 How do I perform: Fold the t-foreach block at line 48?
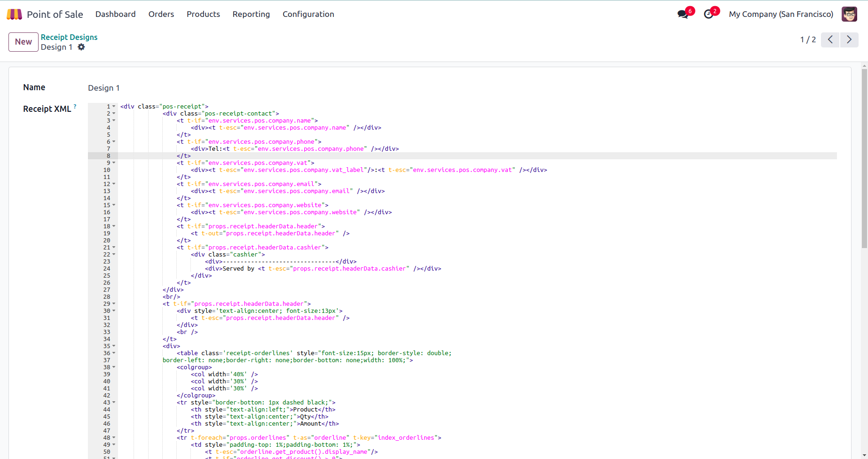point(114,438)
